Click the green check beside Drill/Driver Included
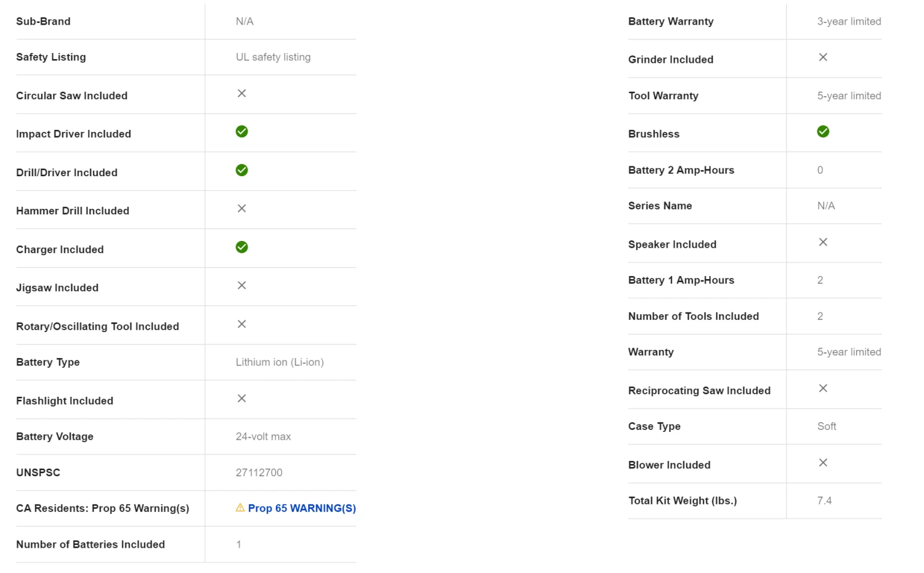The image size is (924, 573). pyautogui.click(x=241, y=170)
